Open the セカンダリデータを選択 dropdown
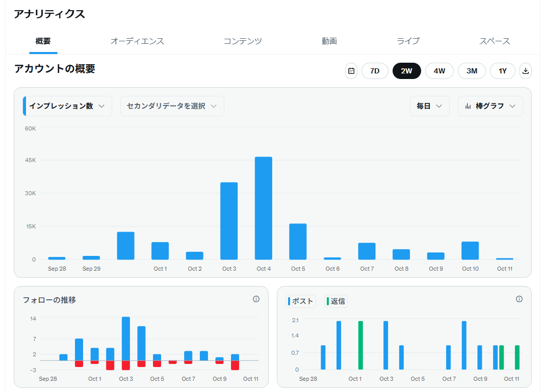544x392 pixels. (x=172, y=106)
